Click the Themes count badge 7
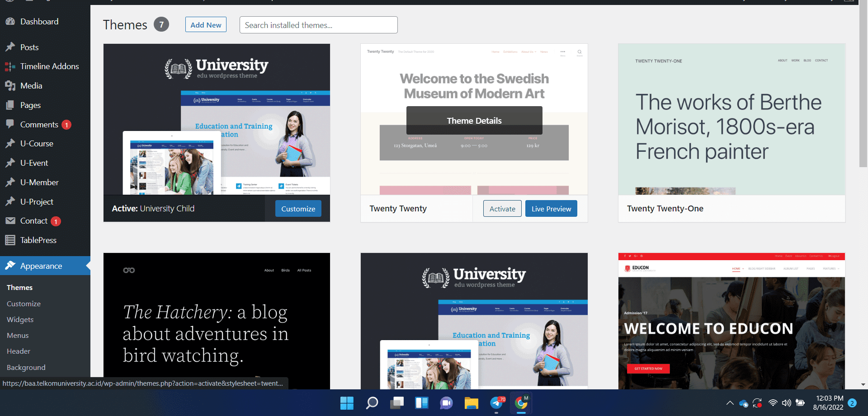The height and width of the screenshot is (416, 868). pos(161,24)
